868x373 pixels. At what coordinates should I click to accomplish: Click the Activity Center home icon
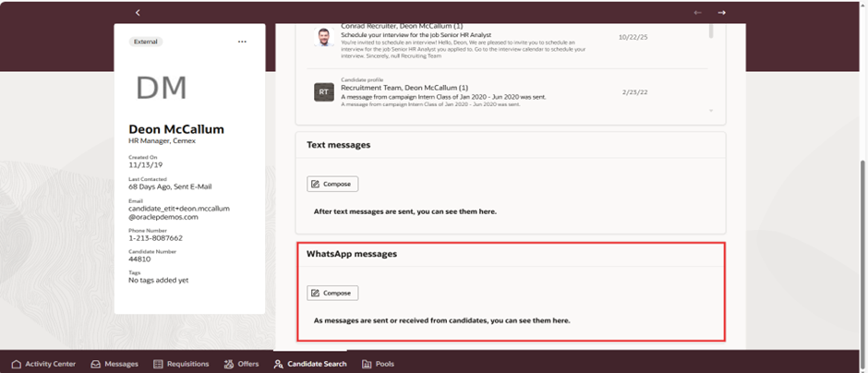click(x=16, y=364)
